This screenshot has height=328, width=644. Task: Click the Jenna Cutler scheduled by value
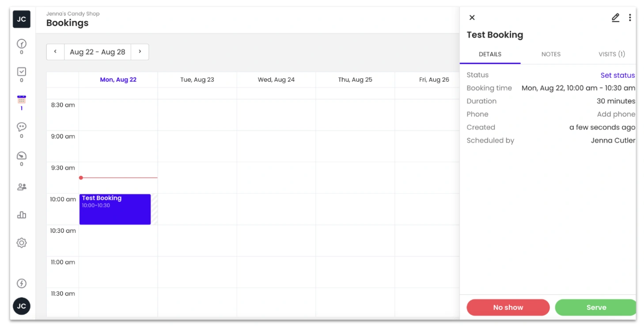tap(613, 140)
